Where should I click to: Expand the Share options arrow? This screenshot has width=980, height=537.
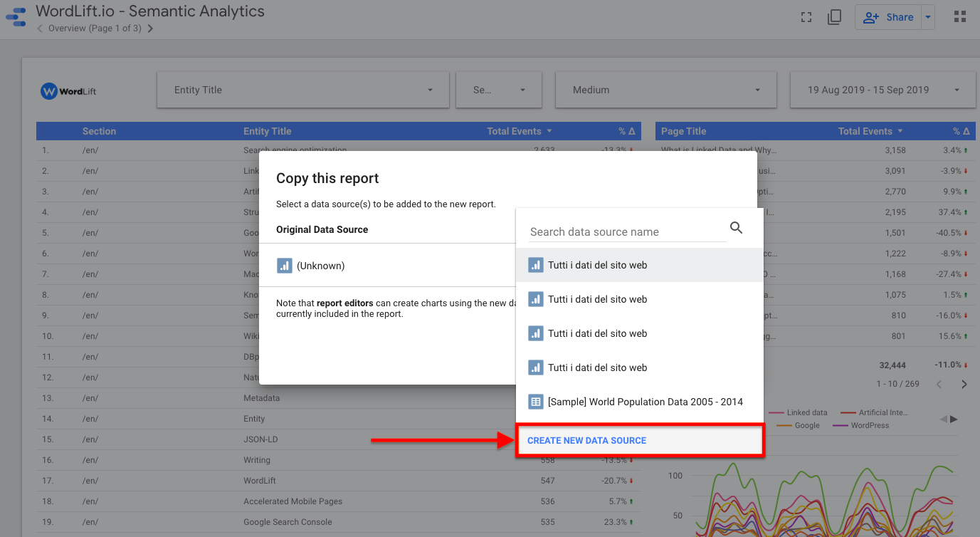point(927,17)
